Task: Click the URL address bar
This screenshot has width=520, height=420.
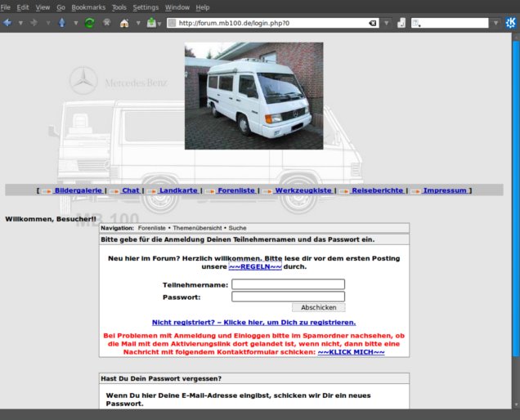Action: click(x=272, y=23)
